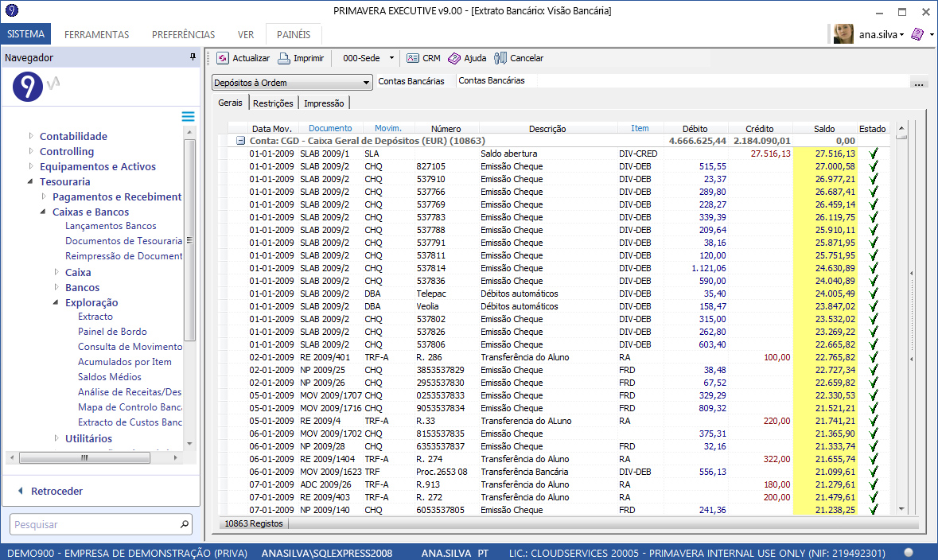Pin the Navegador panel
Image resolution: width=938 pixels, height=560 pixels.
tap(192, 57)
